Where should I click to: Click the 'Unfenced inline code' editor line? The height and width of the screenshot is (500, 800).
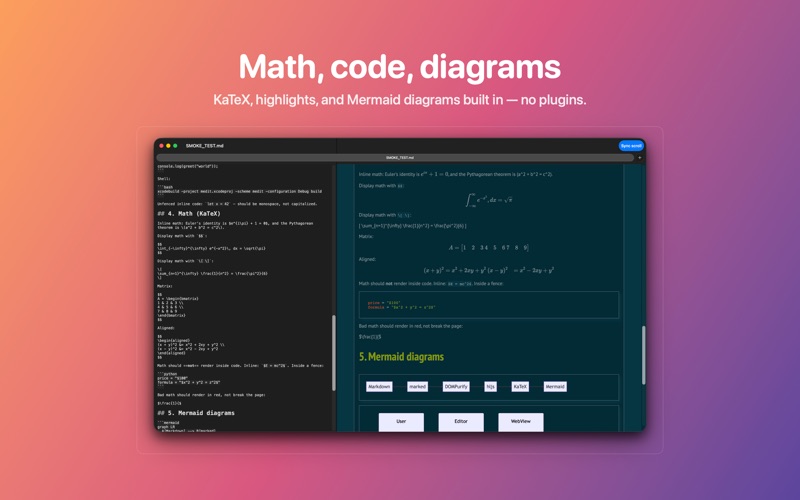click(237, 204)
